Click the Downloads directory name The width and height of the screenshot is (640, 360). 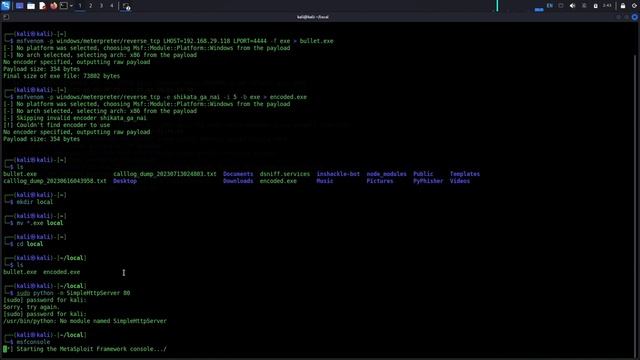(x=238, y=181)
